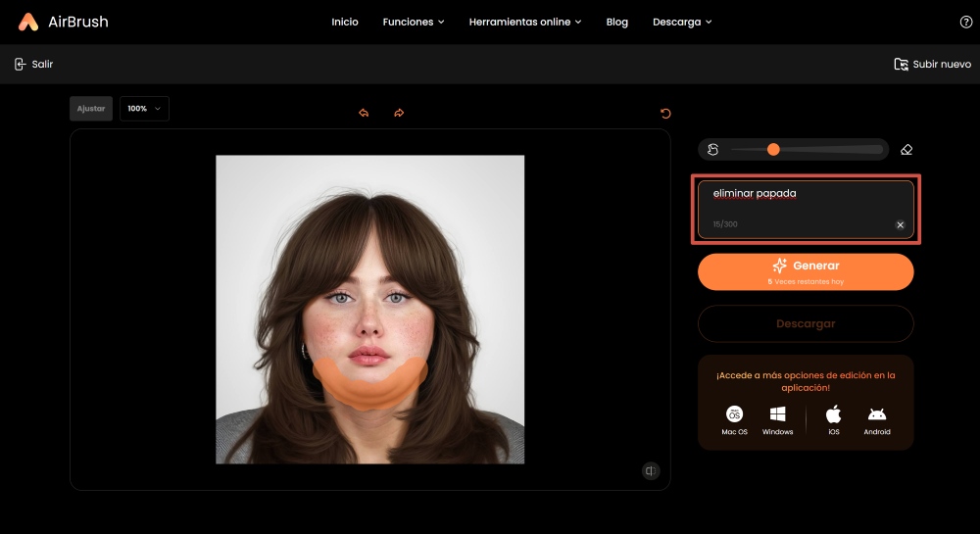Click the Windows download icon
The width and height of the screenshot is (980, 534).
point(777,414)
